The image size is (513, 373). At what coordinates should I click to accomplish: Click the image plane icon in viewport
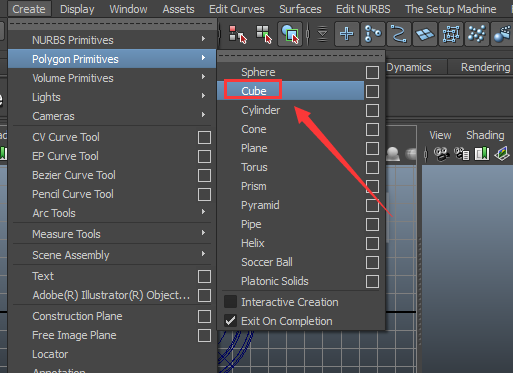[502, 154]
